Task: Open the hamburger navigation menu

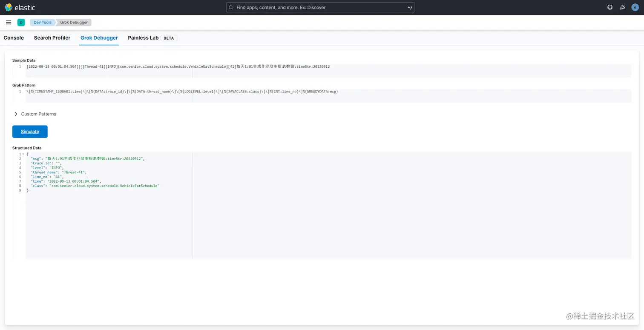Action: (x=9, y=23)
